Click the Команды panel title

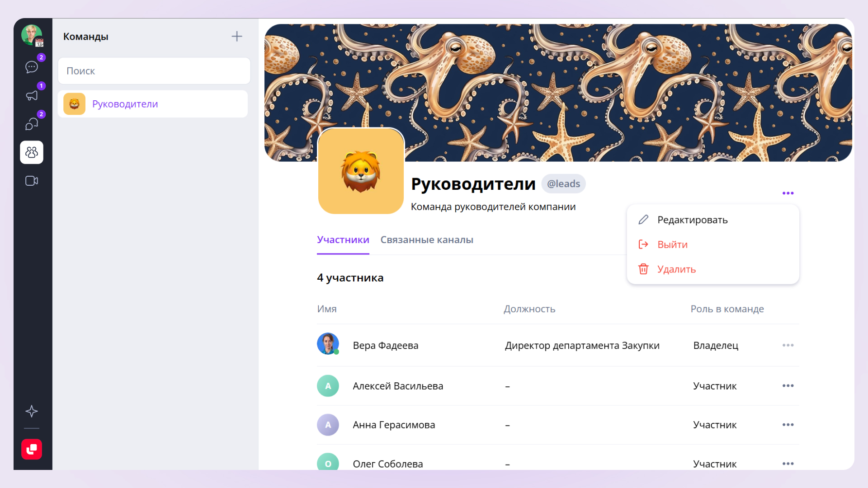86,37
